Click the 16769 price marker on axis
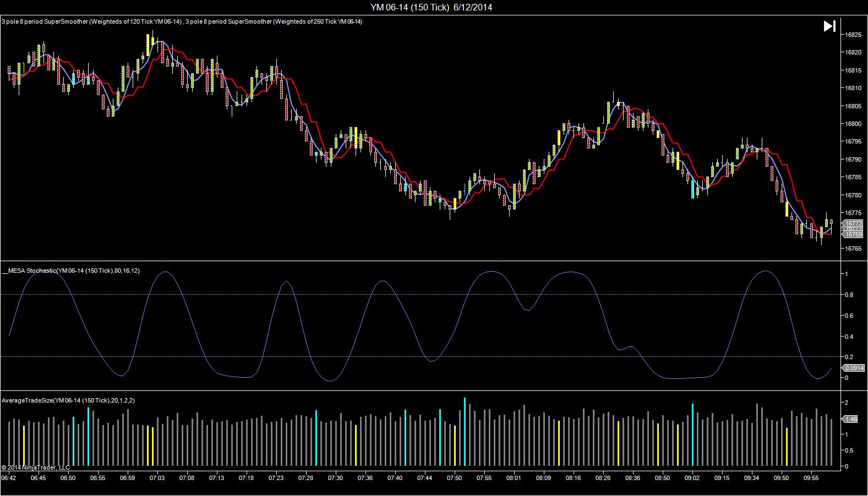The width and height of the screenshot is (868, 496). click(853, 235)
